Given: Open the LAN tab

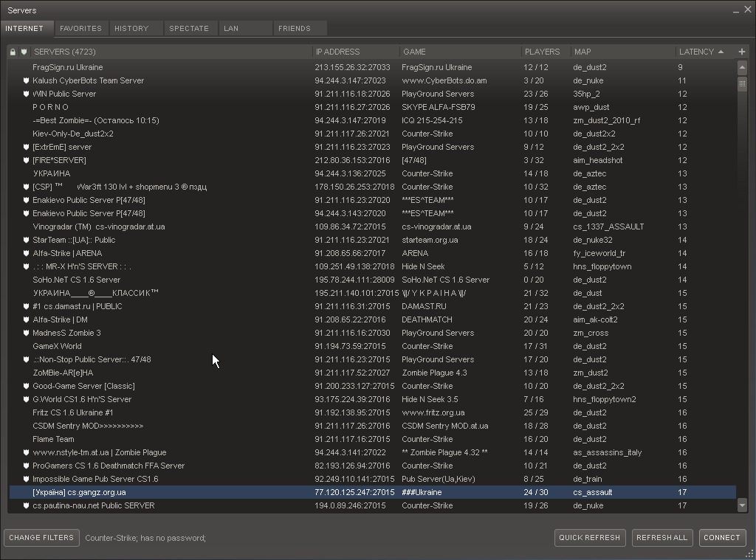Looking at the screenshot, I should click(245, 29).
